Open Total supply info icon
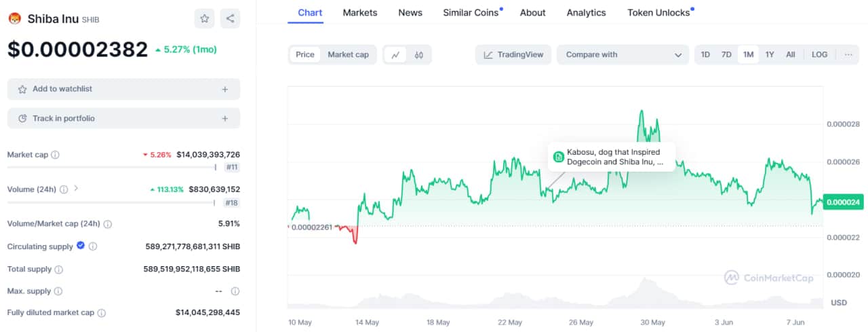The image size is (868, 332). click(x=59, y=270)
